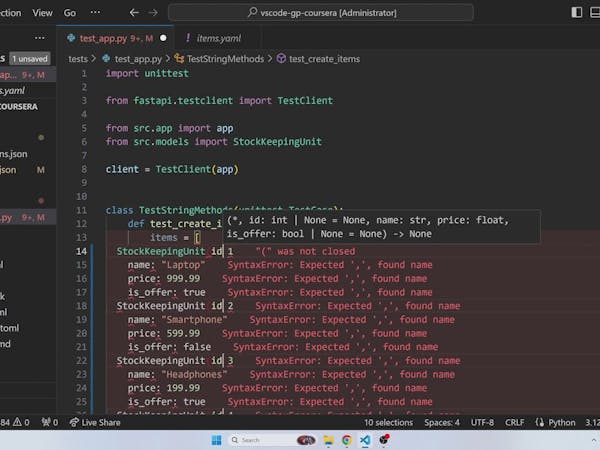Start Live Share from status bar
The image size is (600, 450).
(95, 422)
